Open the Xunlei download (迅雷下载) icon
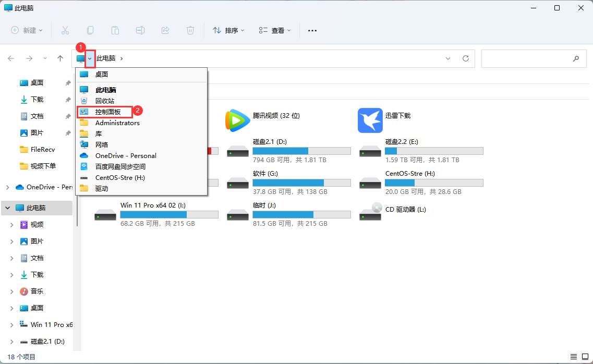Image resolution: width=593 pixels, height=364 pixels. coord(370,120)
